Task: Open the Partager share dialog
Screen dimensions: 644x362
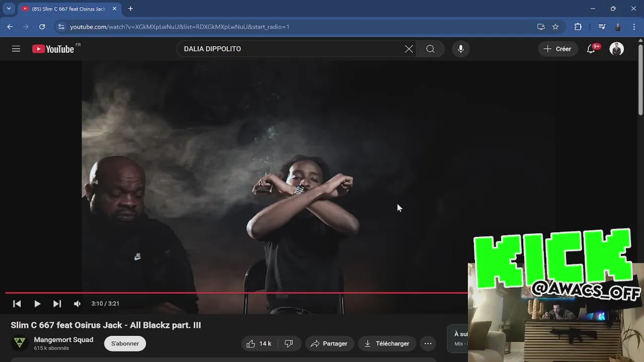Action: [x=329, y=343]
